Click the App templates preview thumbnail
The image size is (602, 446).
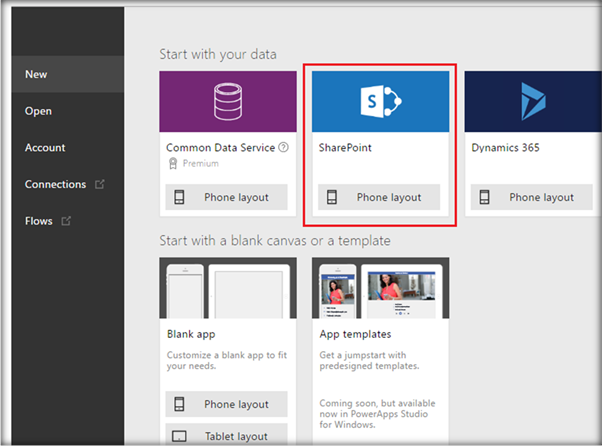380,288
